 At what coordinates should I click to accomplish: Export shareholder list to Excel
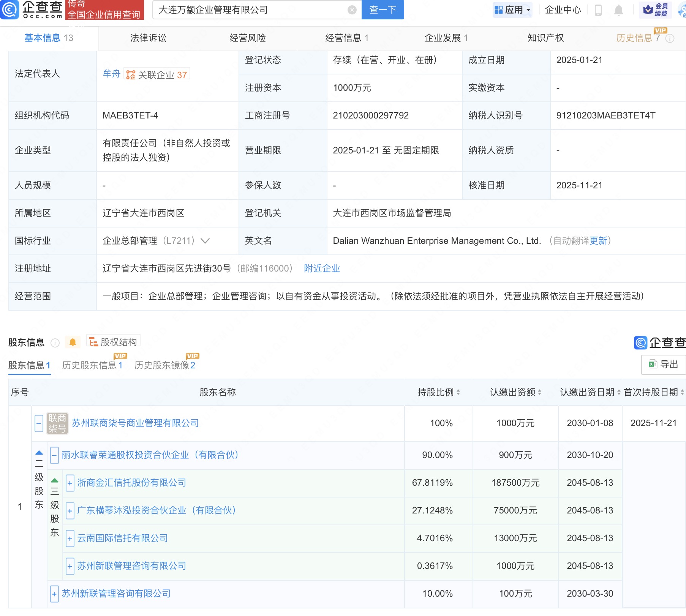coord(663,364)
